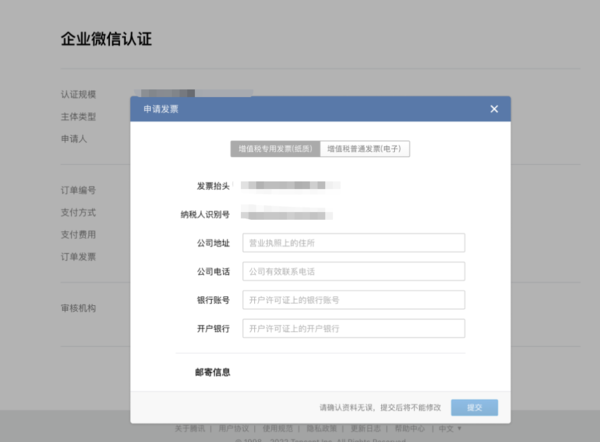The image size is (600, 442).
Task: Select the 认证规模 label in background page
Action: pyautogui.click(x=78, y=94)
